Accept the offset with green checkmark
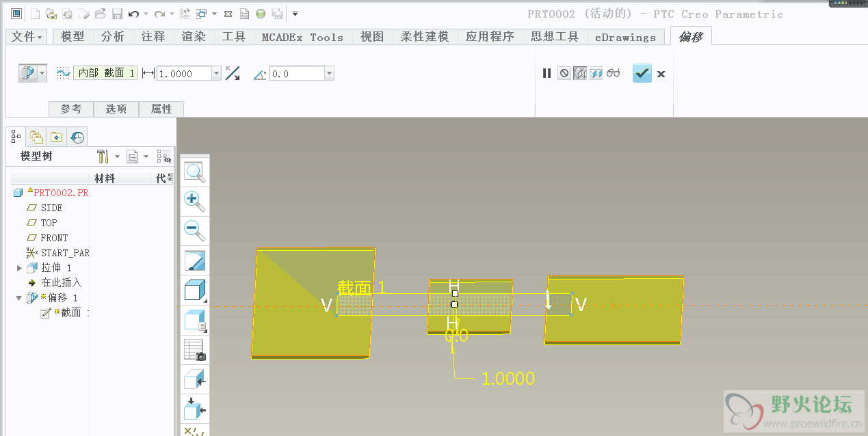Screen dimensions: 868x436 pos(642,73)
